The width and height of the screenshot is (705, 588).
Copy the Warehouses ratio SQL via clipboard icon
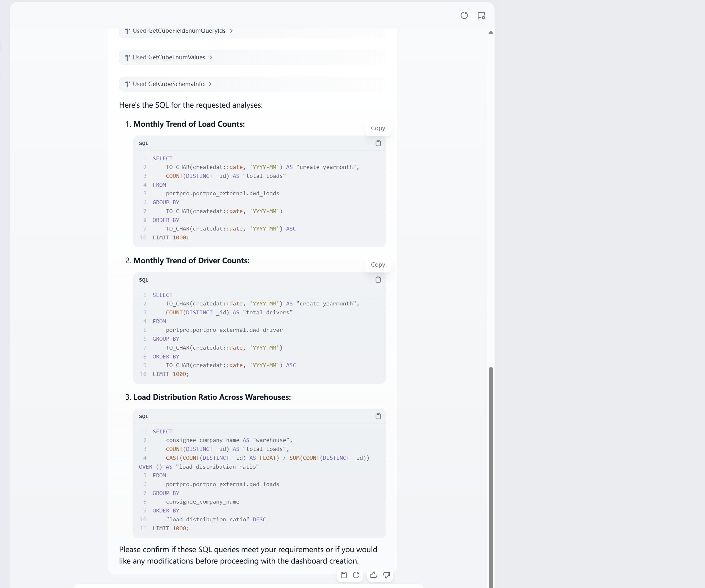[x=378, y=416]
